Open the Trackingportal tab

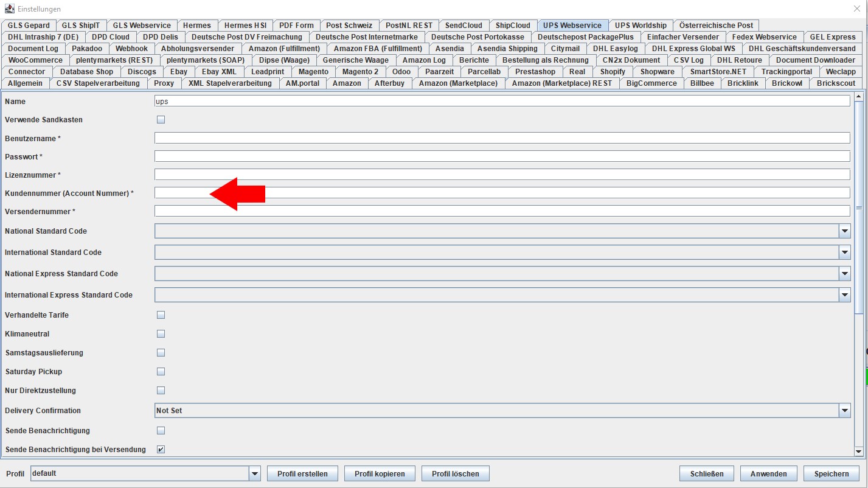tap(786, 72)
